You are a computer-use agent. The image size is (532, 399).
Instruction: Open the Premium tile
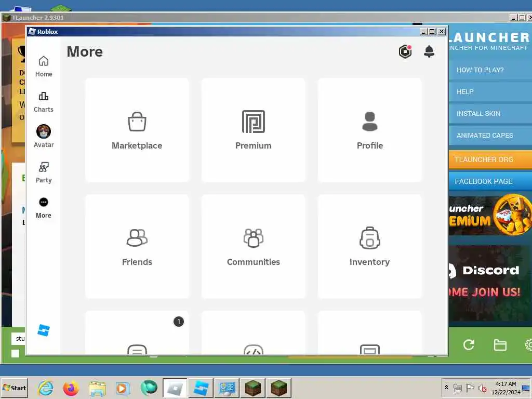pyautogui.click(x=254, y=130)
